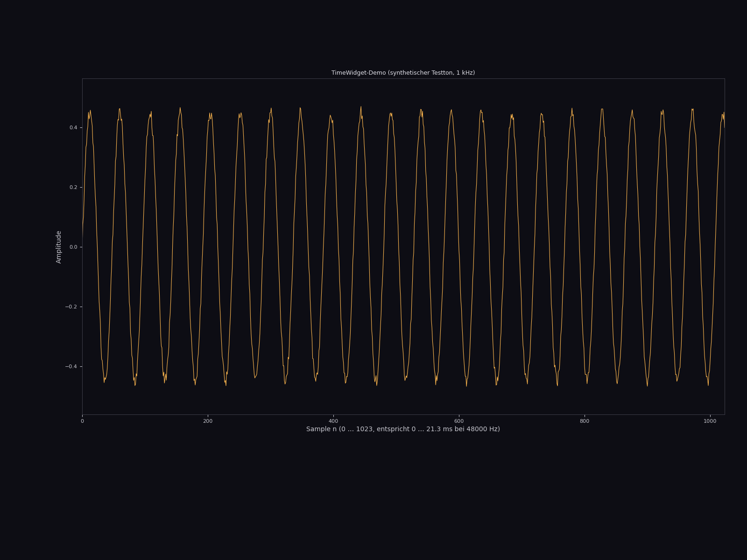
Task: Click the x-axis tick label '1000'
Action: [x=710, y=421]
